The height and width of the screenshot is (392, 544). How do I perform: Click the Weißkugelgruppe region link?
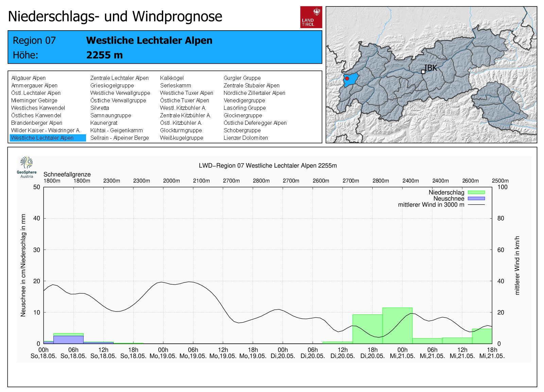(x=182, y=138)
